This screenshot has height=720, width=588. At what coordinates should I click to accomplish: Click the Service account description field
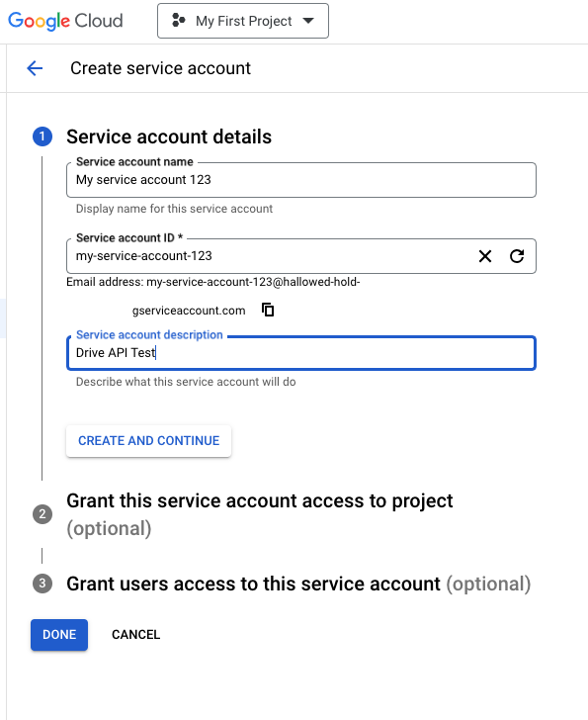point(301,353)
